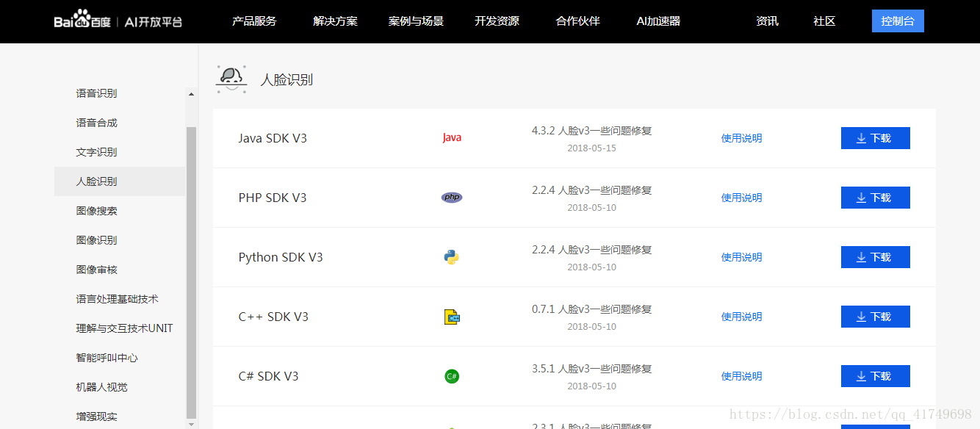The height and width of the screenshot is (429, 980).
Task: Click the green C# logo icon
Action: coord(452,376)
